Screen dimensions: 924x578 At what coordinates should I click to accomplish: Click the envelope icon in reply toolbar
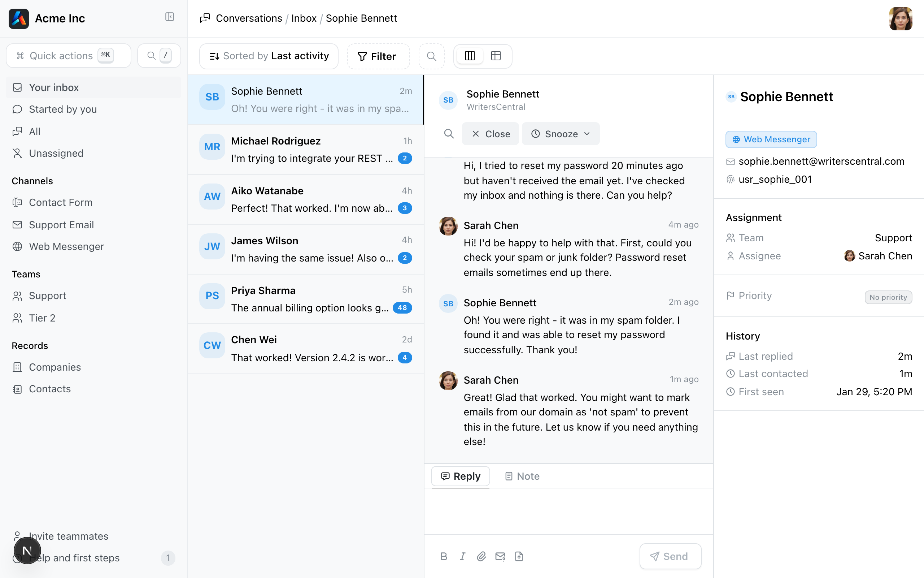point(500,556)
